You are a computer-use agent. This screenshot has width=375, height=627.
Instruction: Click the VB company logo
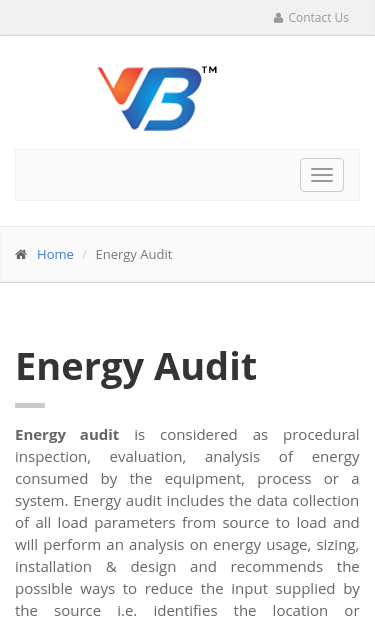tap(158, 98)
